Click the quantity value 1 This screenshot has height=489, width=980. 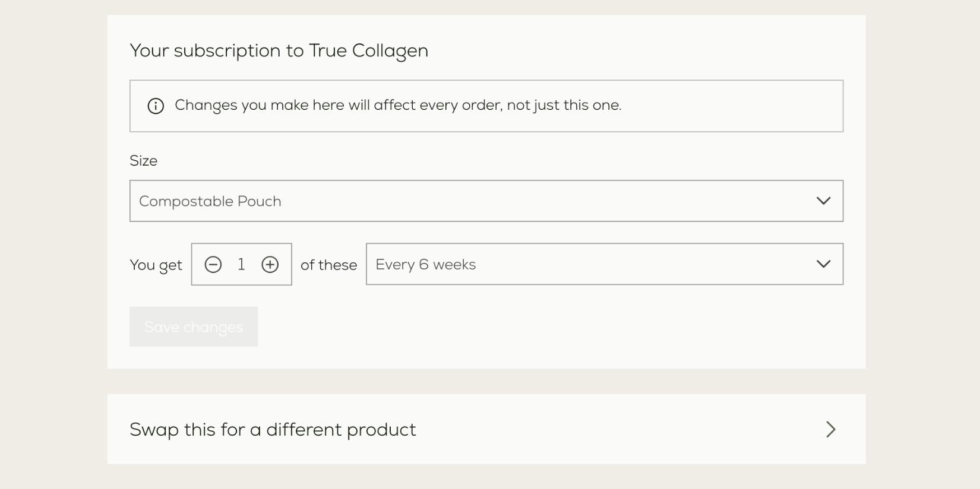click(x=241, y=264)
